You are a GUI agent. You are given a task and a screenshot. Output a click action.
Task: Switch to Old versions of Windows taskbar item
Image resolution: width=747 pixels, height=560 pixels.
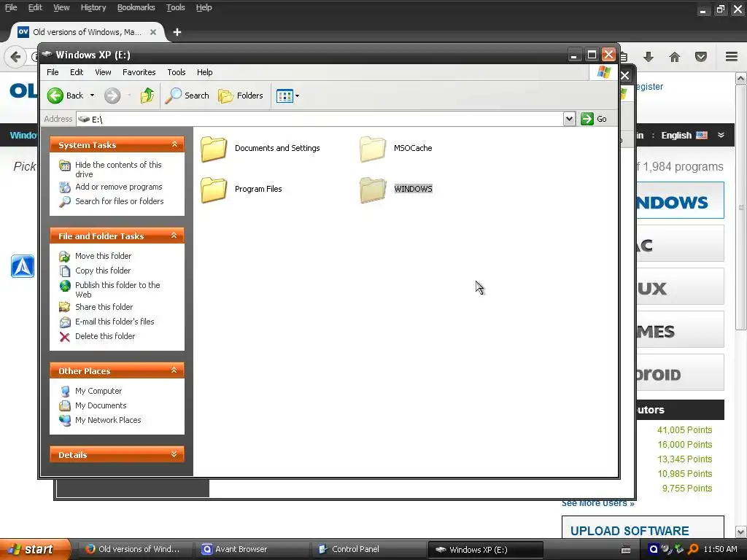133,550
